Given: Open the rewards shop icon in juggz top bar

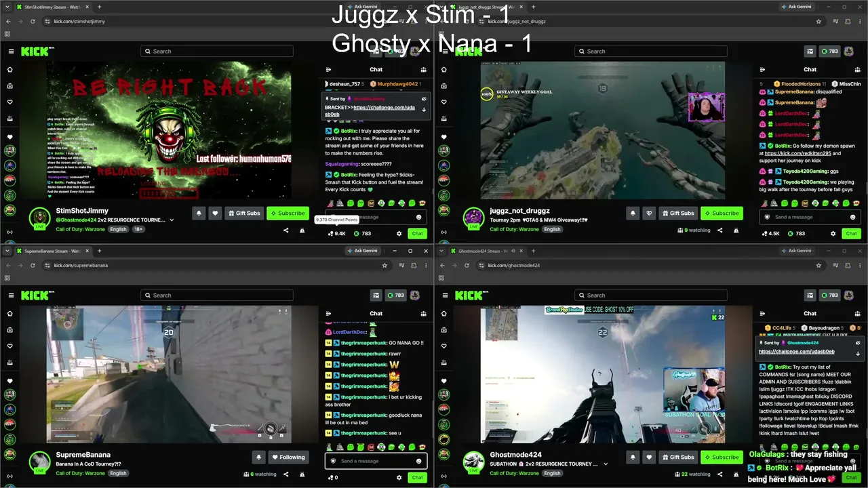Looking at the screenshot, I should [x=810, y=52].
